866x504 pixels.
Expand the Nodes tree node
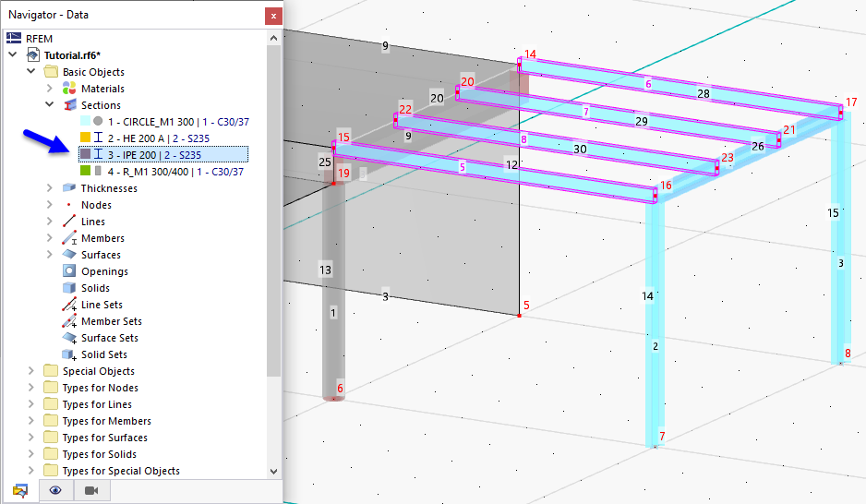49,204
